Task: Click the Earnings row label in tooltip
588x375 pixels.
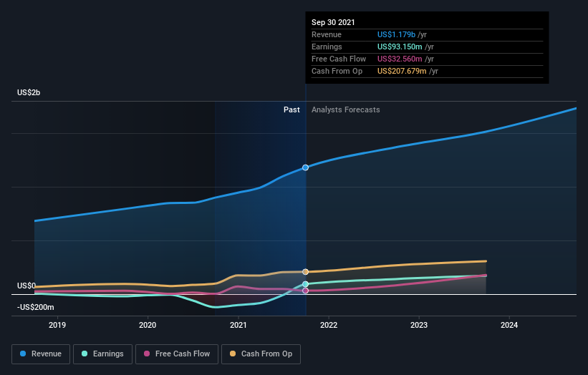Action: click(327, 47)
